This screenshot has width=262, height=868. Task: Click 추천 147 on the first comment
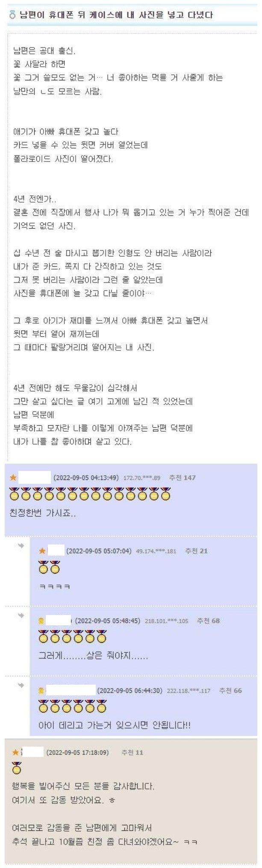pos(183,477)
